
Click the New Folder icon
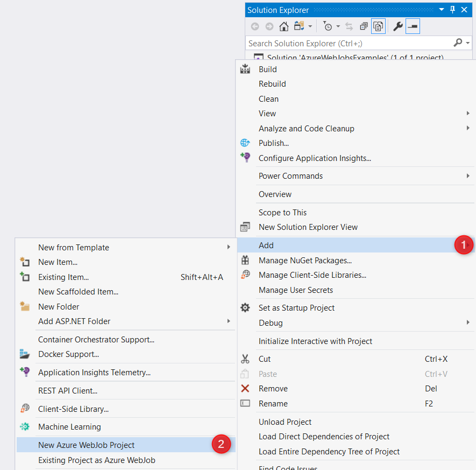tap(25, 306)
